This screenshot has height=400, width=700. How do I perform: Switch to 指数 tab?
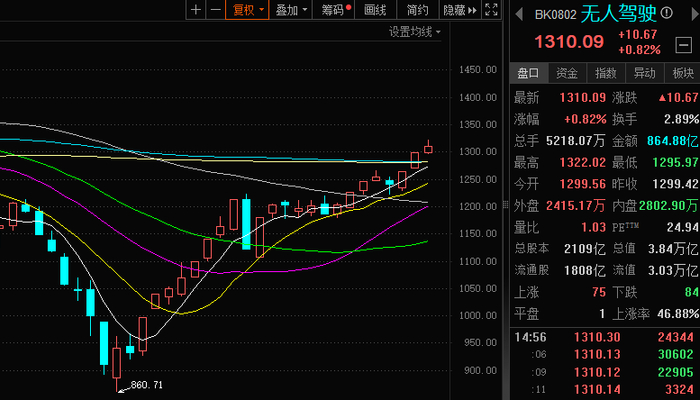[606, 73]
